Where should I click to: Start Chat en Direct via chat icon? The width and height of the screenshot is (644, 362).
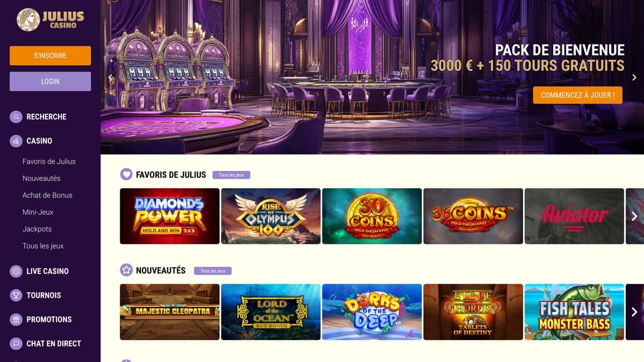[16, 343]
